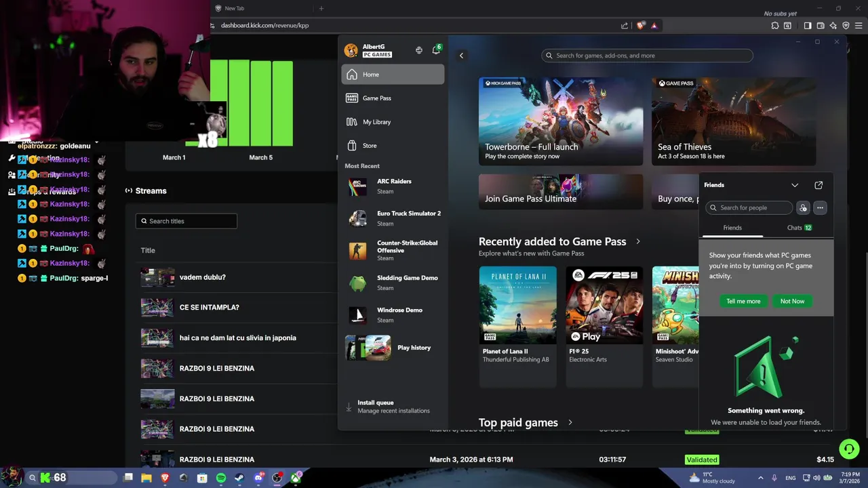Open Sledding Game Demo entry
The width and height of the screenshot is (868, 488).
click(x=393, y=283)
